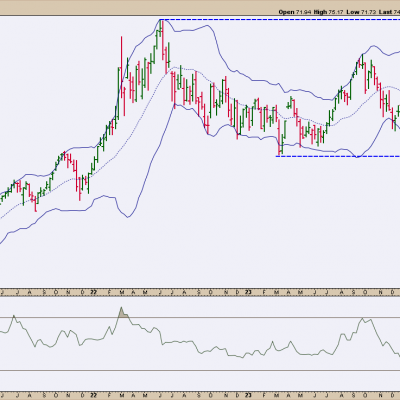
Task: Select the lower threshold line in indicator panel
Action: (x=200, y=370)
